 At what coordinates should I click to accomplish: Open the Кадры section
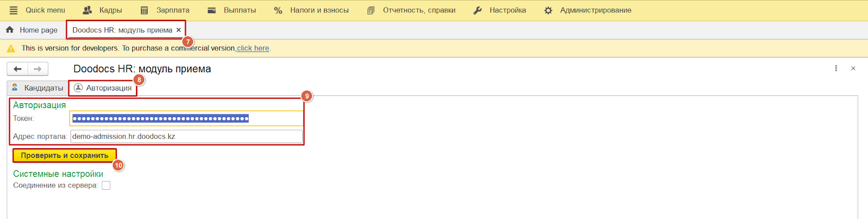coord(102,10)
